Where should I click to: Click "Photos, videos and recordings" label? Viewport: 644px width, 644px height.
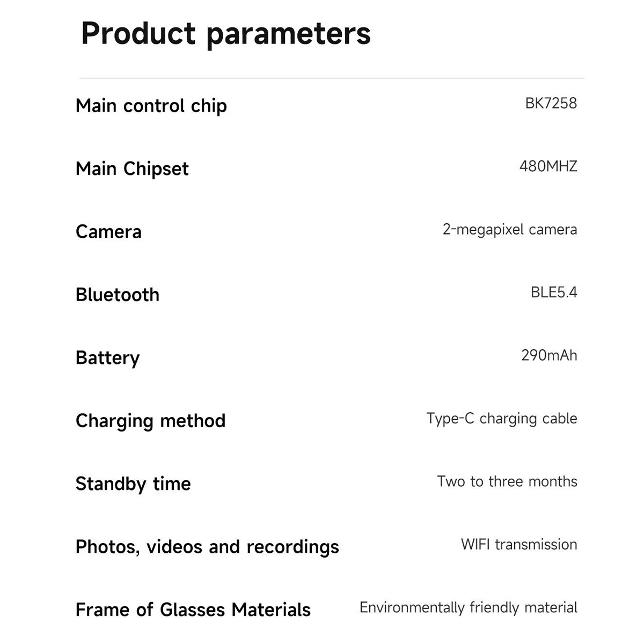tap(207, 547)
